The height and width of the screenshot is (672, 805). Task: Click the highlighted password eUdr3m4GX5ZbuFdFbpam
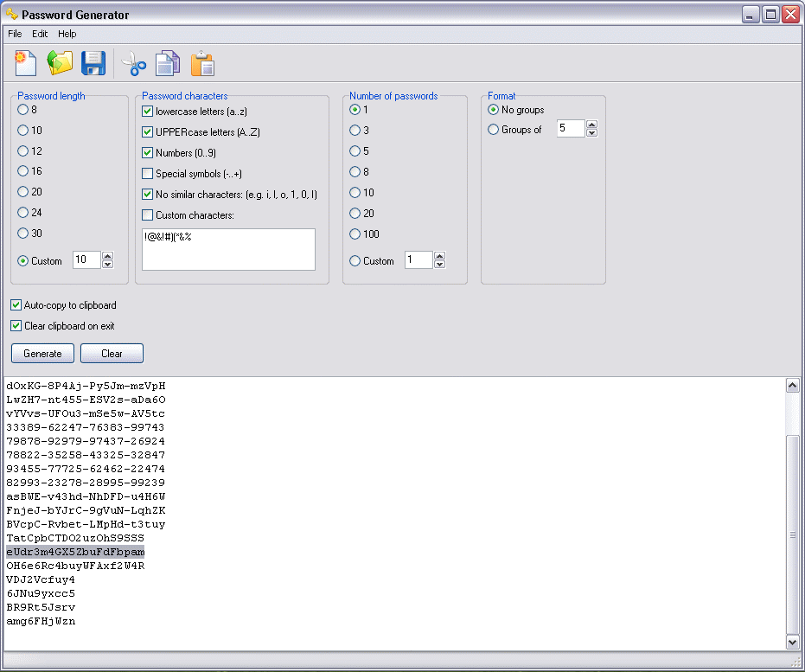75,552
